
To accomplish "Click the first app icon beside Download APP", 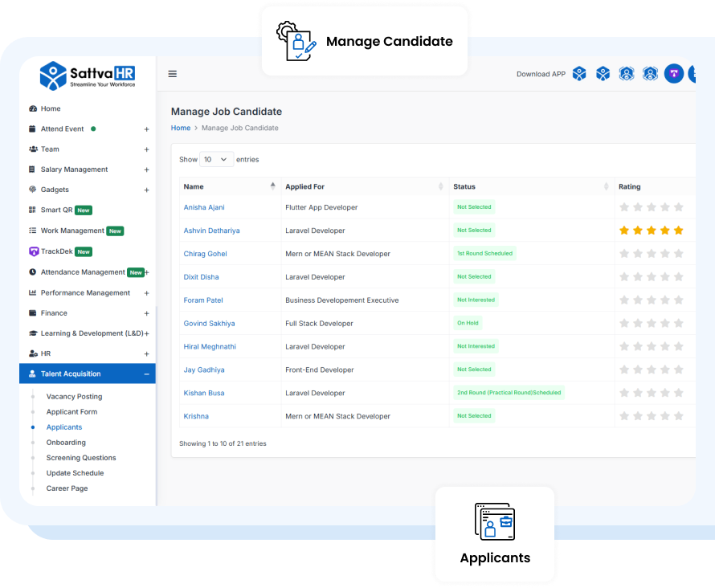I will [x=579, y=74].
